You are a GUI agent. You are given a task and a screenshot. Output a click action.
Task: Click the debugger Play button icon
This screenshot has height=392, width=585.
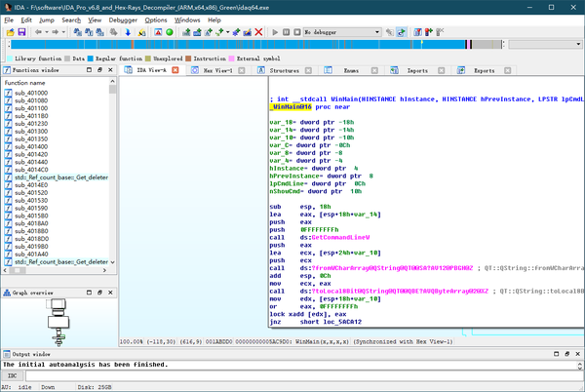pos(275,32)
